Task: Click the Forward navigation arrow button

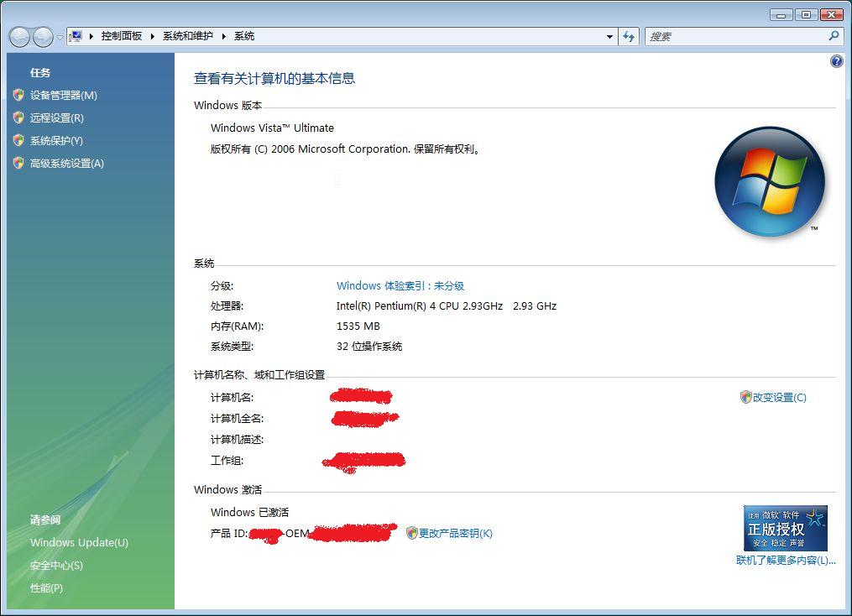Action: pos(42,37)
